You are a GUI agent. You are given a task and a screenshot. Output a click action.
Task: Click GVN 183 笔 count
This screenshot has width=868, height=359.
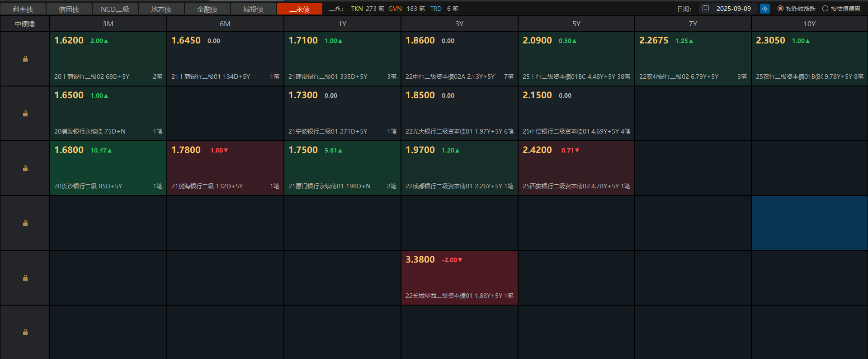pos(406,9)
